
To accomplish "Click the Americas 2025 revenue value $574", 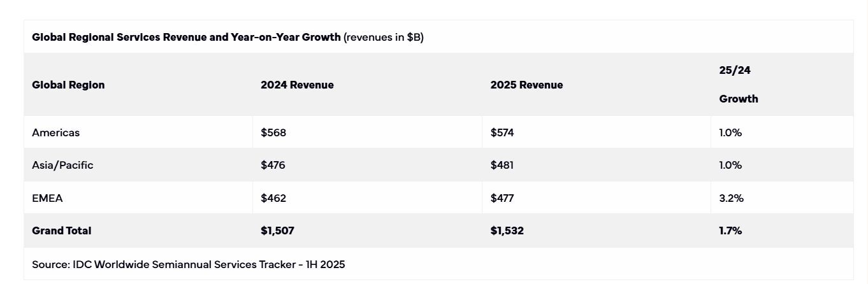I will pos(502,132).
